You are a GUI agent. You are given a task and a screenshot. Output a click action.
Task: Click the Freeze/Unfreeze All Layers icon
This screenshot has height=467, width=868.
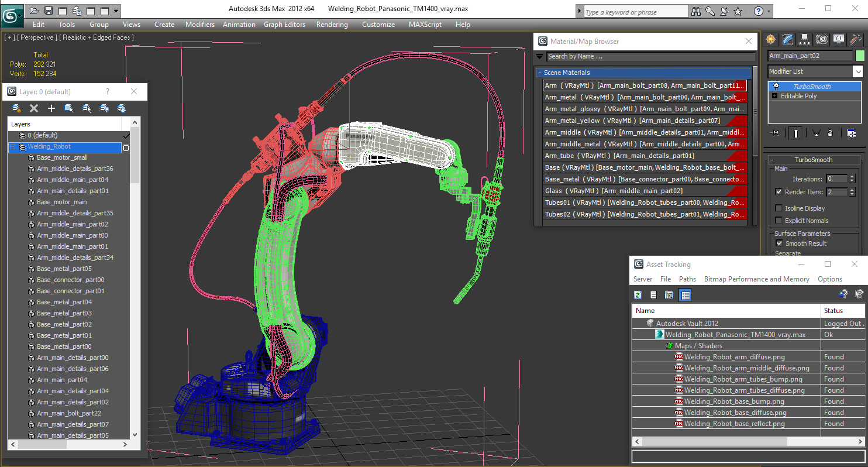(x=122, y=108)
